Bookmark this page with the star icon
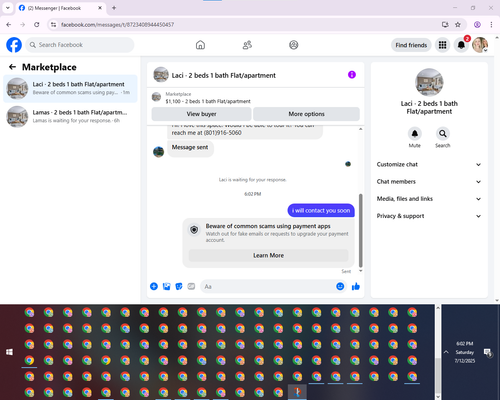 [x=458, y=24]
